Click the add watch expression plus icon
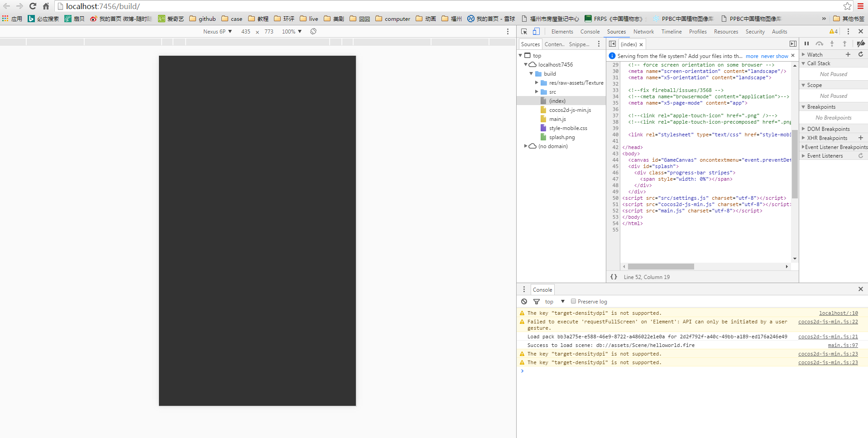Viewport: 868px width, 438px height. coord(848,54)
